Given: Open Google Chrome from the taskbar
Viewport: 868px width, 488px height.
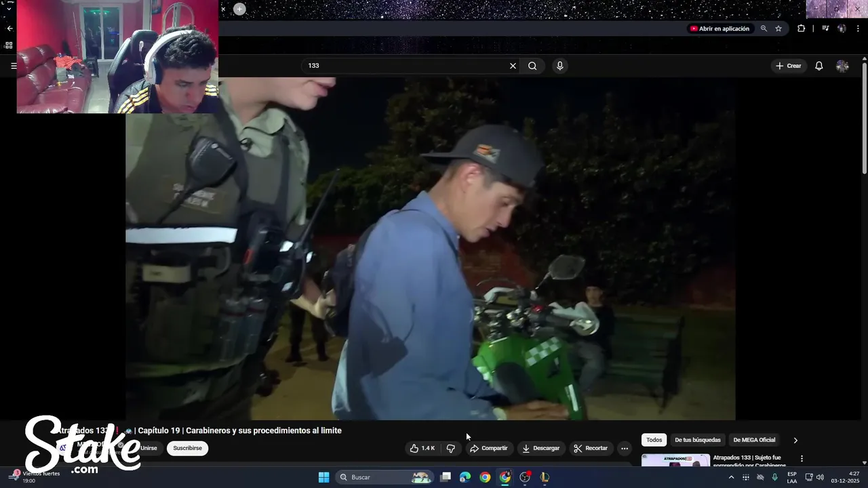Looking at the screenshot, I should [485, 477].
